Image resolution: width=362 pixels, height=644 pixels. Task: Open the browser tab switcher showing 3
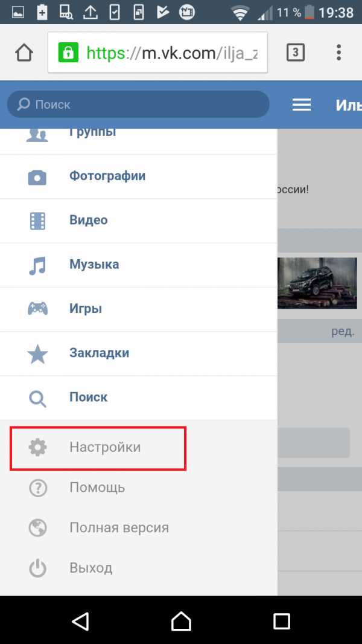[296, 53]
